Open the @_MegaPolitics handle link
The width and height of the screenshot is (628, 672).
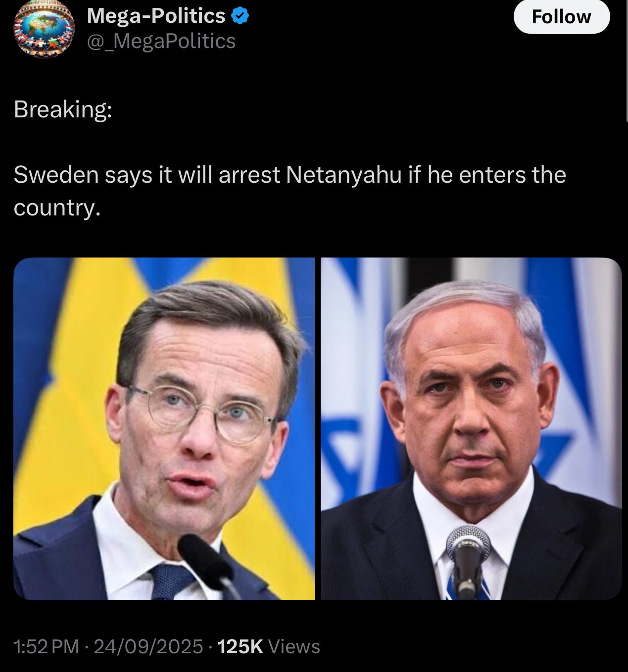[x=161, y=41]
